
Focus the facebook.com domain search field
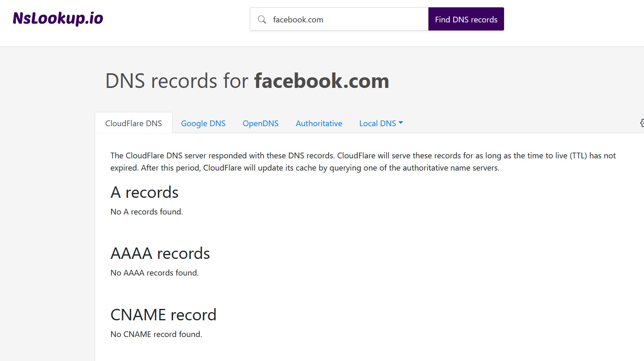pos(339,19)
